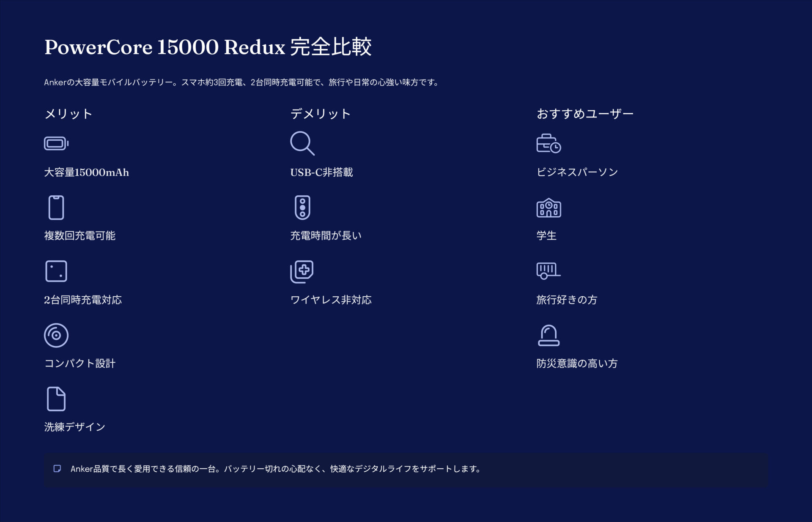Select the device-with-plus icon for ワイヤレス非対応
Screen dimensions: 812x522
pyautogui.click(x=302, y=271)
